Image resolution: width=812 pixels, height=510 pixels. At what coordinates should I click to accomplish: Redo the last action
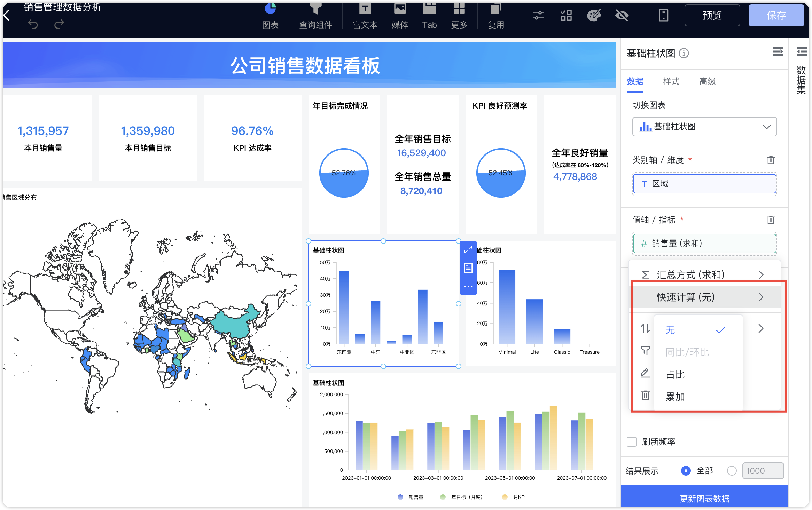coord(59,24)
